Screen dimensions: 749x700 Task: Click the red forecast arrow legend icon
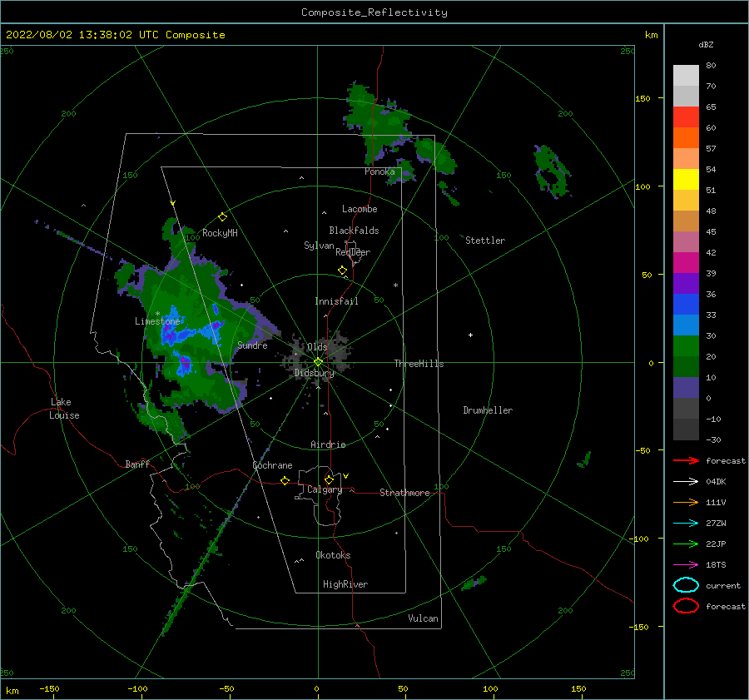(686, 460)
